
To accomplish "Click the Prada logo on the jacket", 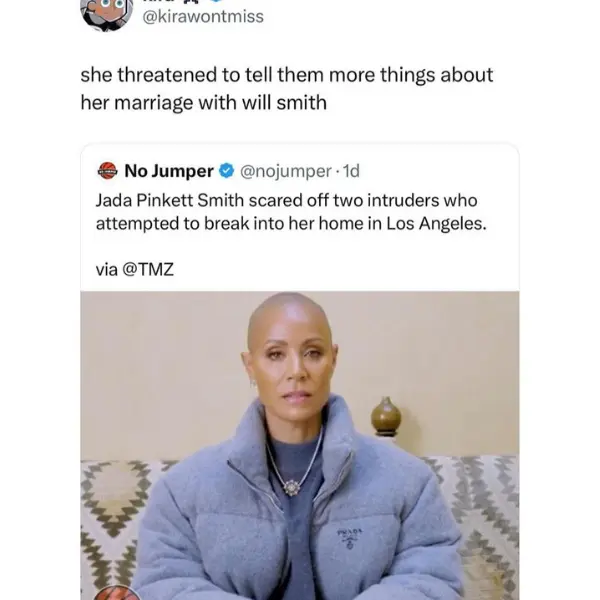I will 349,538.
